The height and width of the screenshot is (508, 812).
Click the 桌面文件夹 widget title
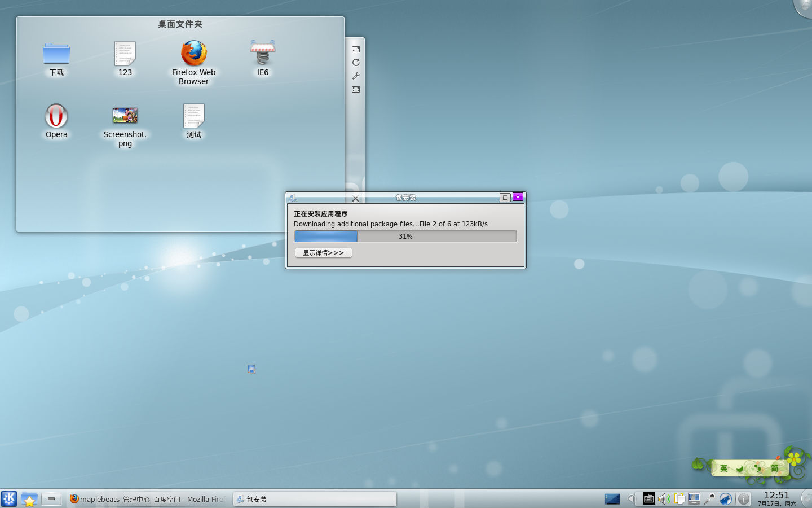point(180,24)
